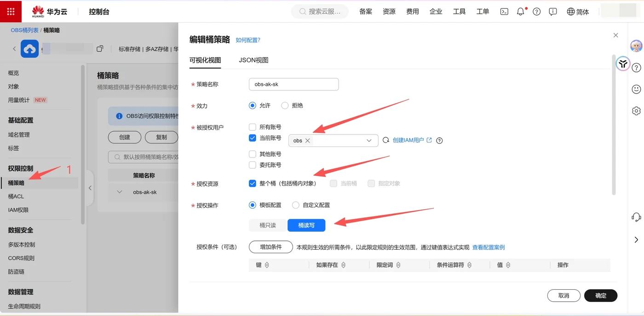
Task: Open the 如何配置? help link
Action: 248,40
